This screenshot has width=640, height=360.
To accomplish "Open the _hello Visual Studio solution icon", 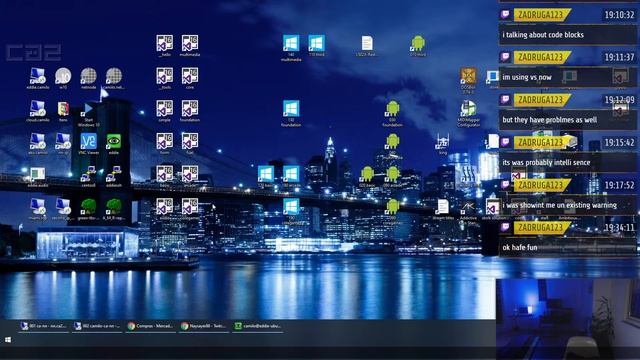I will (x=164, y=44).
